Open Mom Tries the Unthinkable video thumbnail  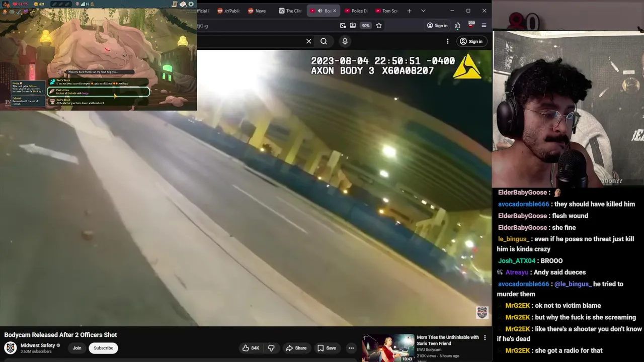point(388,347)
